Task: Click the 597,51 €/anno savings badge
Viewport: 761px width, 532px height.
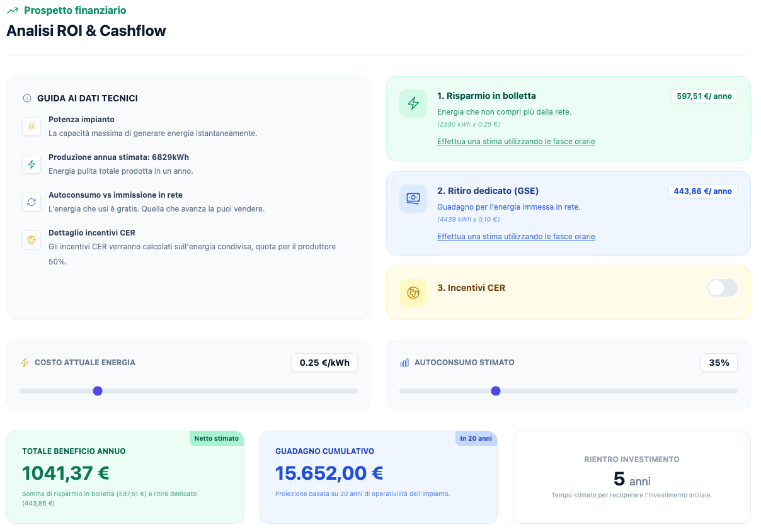Action: click(704, 96)
